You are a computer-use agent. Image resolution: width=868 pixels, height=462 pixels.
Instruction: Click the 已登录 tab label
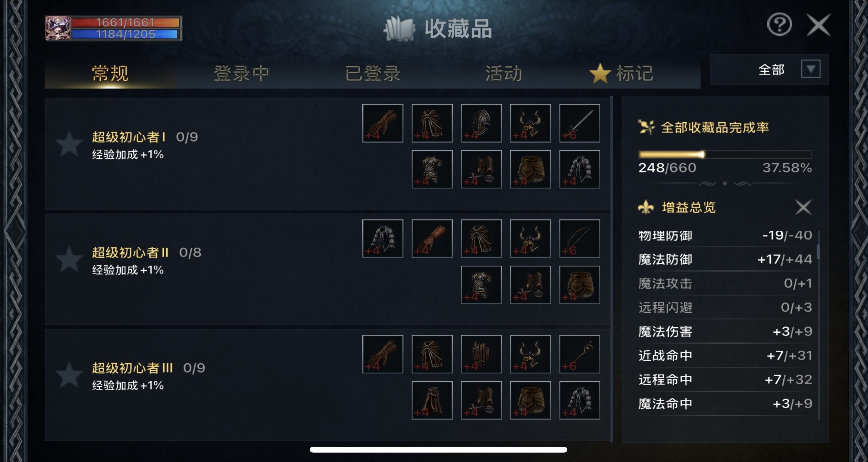372,73
